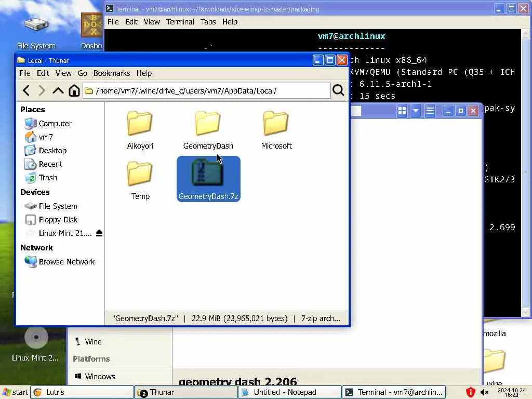This screenshot has height=399, width=532.
Task: Switch to Terminal in the taskbar
Action: (x=394, y=392)
